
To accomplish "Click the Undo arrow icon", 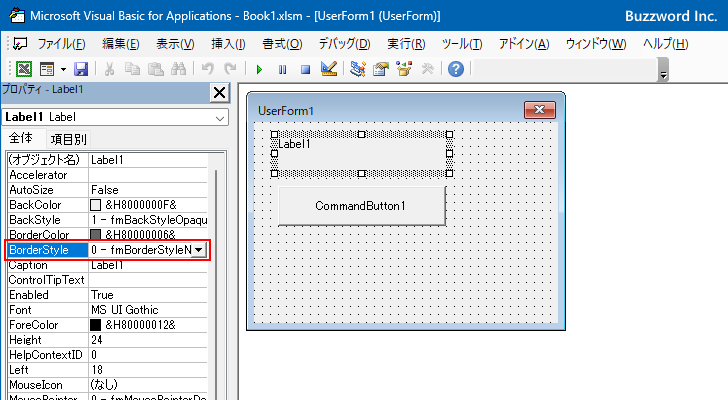I will 207,69.
